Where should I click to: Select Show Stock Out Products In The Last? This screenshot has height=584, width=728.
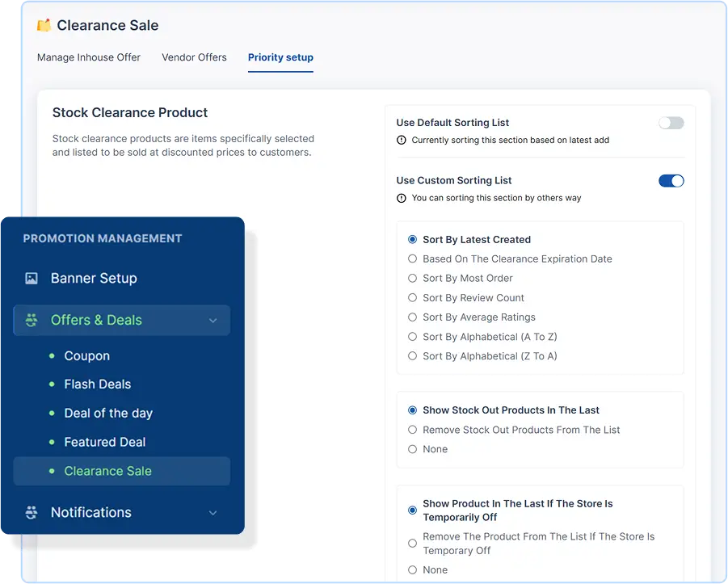[x=412, y=410]
